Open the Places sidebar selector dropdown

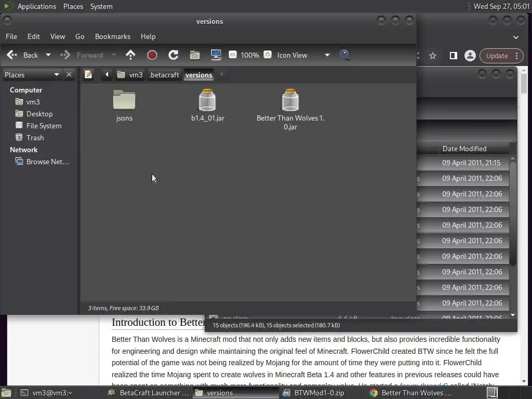pyautogui.click(x=32, y=75)
